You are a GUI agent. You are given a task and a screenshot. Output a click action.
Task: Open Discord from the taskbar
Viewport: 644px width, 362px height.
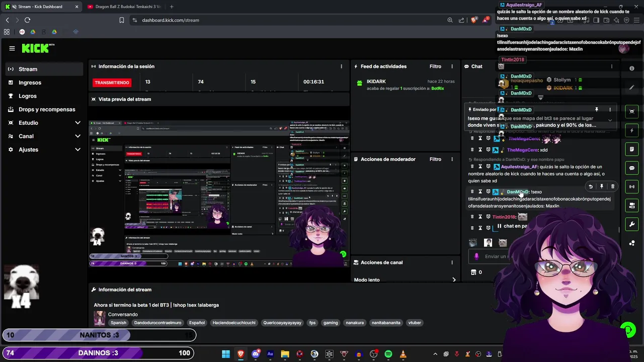(256, 354)
